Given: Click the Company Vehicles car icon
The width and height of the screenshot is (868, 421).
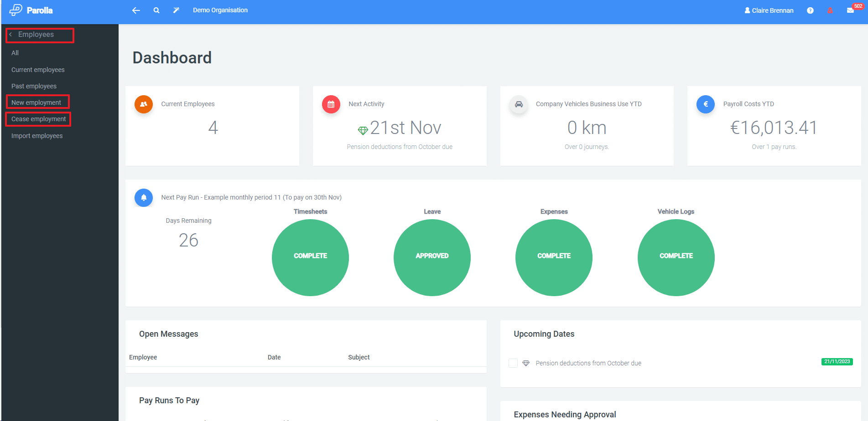Looking at the screenshot, I should click(x=519, y=104).
